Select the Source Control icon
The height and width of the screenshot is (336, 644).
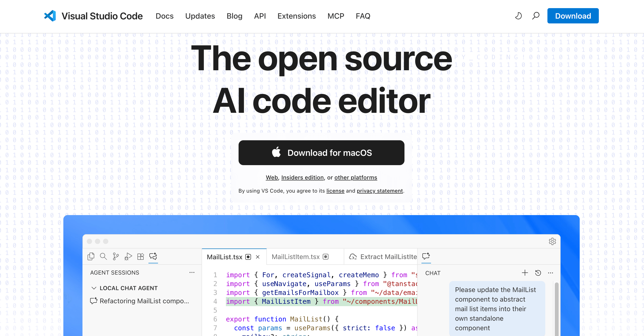115,256
